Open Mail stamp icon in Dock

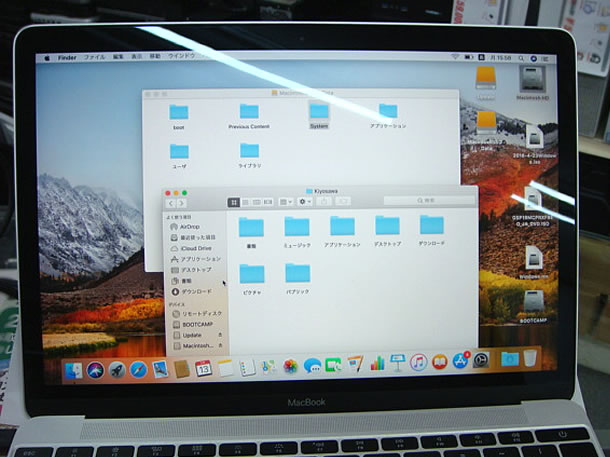click(160, 369)
